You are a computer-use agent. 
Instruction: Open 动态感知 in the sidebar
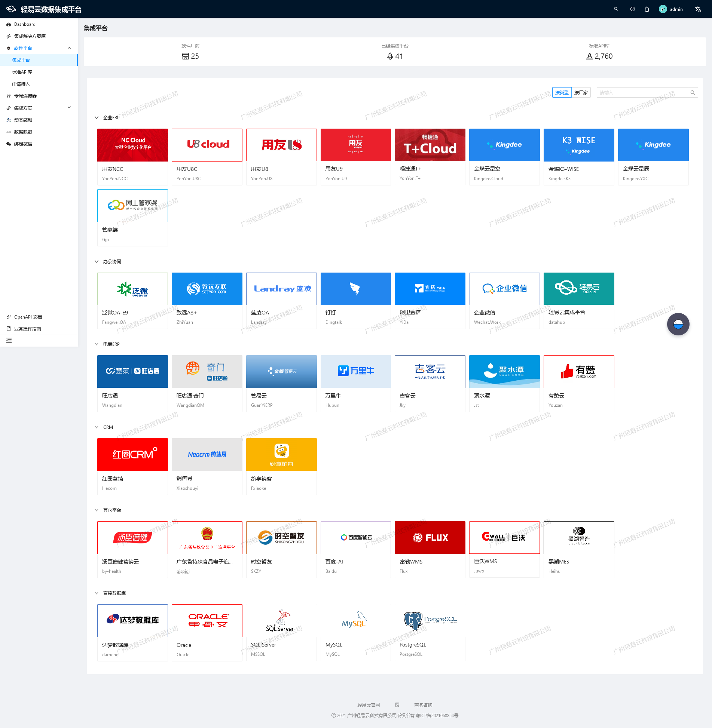click(x=39, y=120)
